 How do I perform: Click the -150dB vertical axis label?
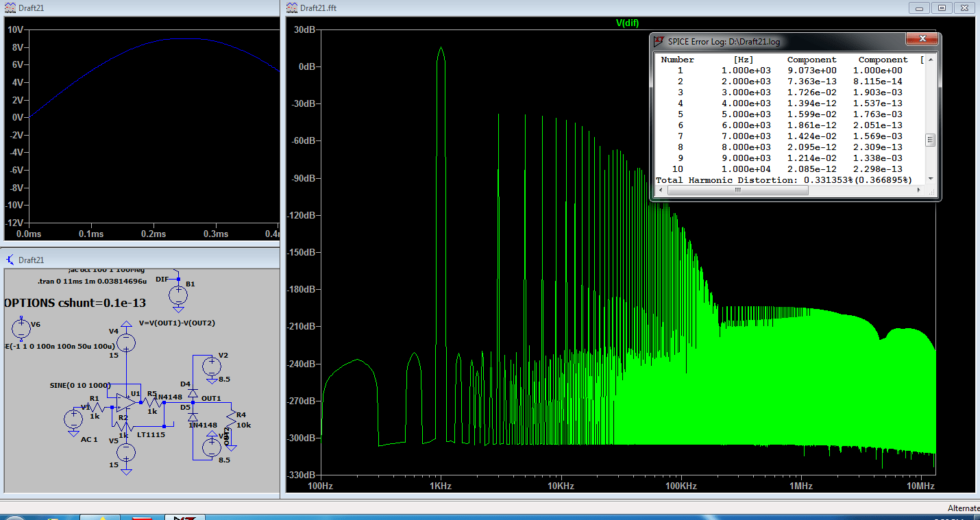point(301,252)
